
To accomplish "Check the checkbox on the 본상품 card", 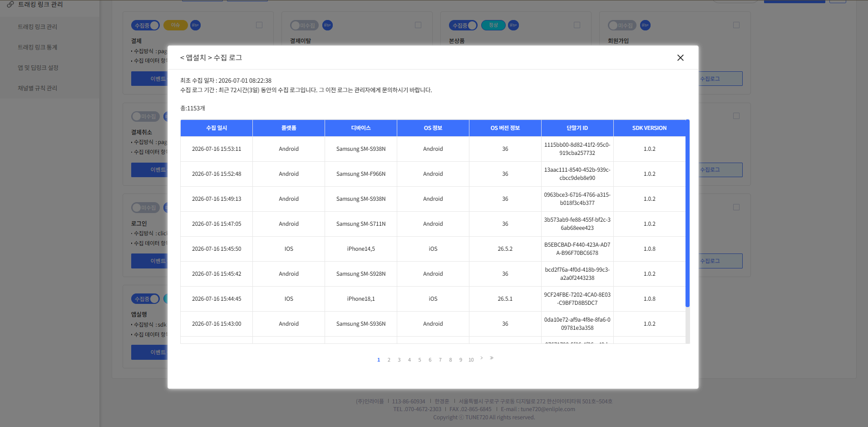I will click(x=577, y=25).
